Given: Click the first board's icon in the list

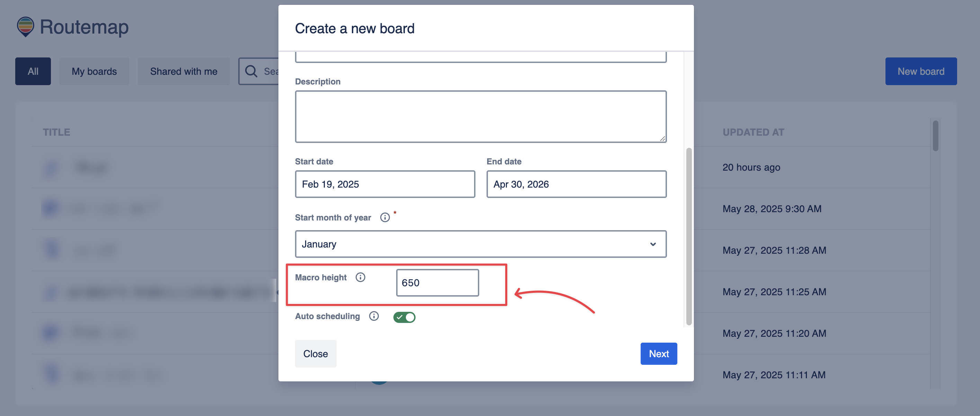Looking at the screenshot, I should point(51,167).
